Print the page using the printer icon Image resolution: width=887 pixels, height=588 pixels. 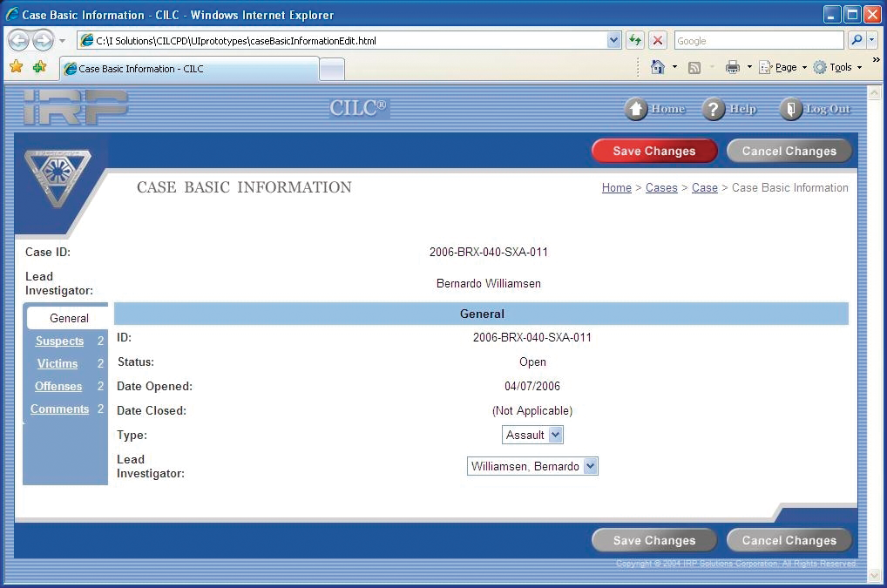pos(733,66)
